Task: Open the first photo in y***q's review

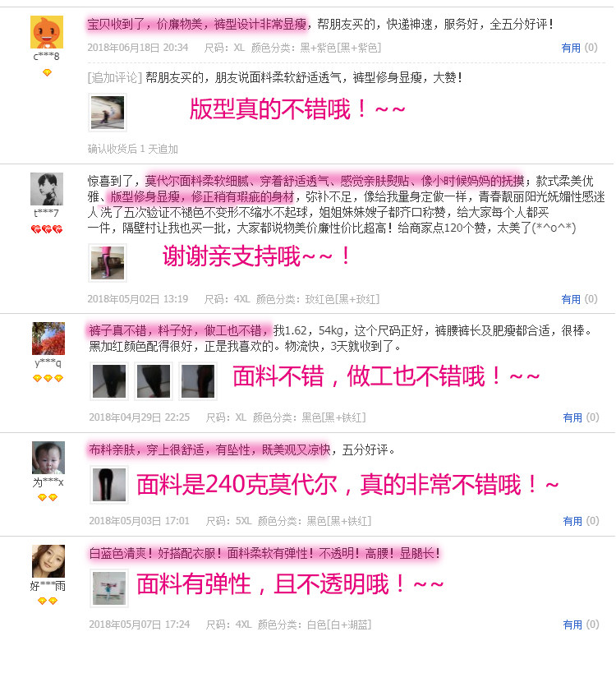Action: (x=109, y=381)
